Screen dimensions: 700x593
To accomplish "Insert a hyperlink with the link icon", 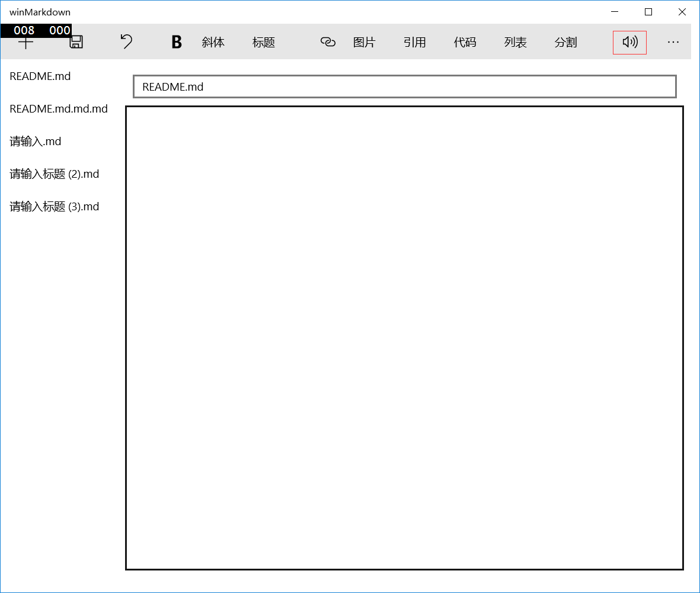I will pyautogui.click(x=328, y=42).
